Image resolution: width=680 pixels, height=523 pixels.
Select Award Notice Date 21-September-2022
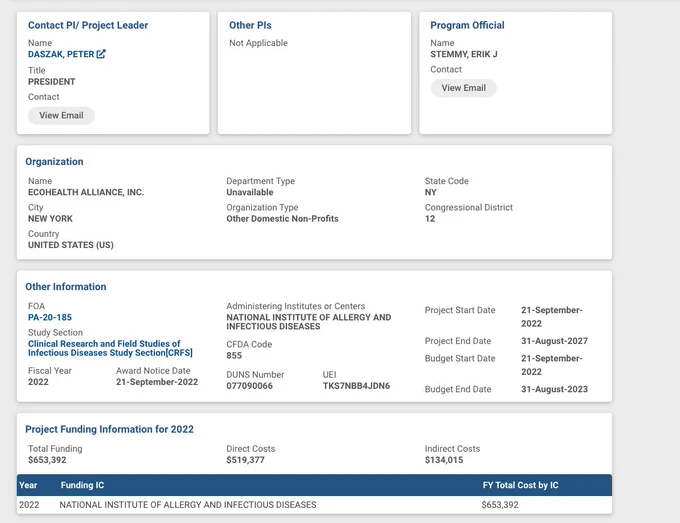tap(157, 382)
